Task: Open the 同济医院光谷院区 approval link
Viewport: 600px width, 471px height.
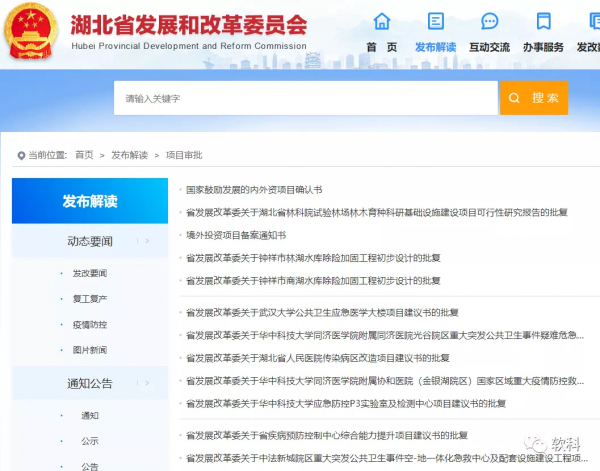Action: coord(385,336)
